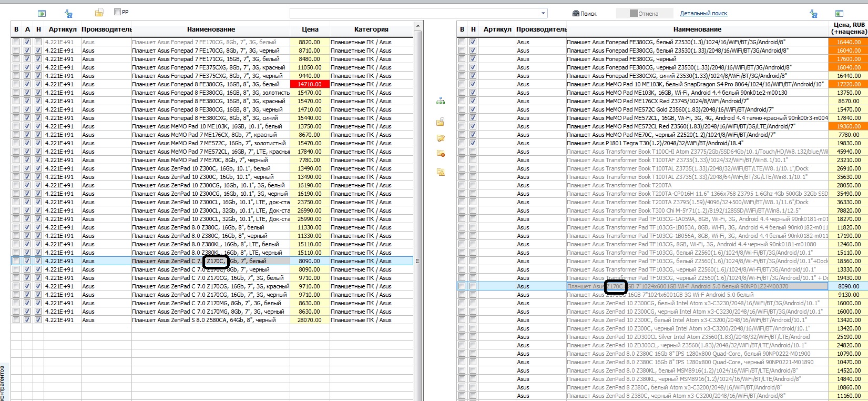Toggle column H checkbox in right Fonepad FE380CG 16440.00 first row
This screenshot has height=401, width=868.
point(473,42)
